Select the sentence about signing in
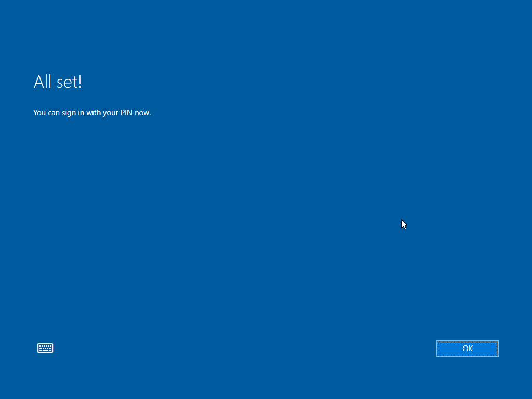 [x=92, y=112]
